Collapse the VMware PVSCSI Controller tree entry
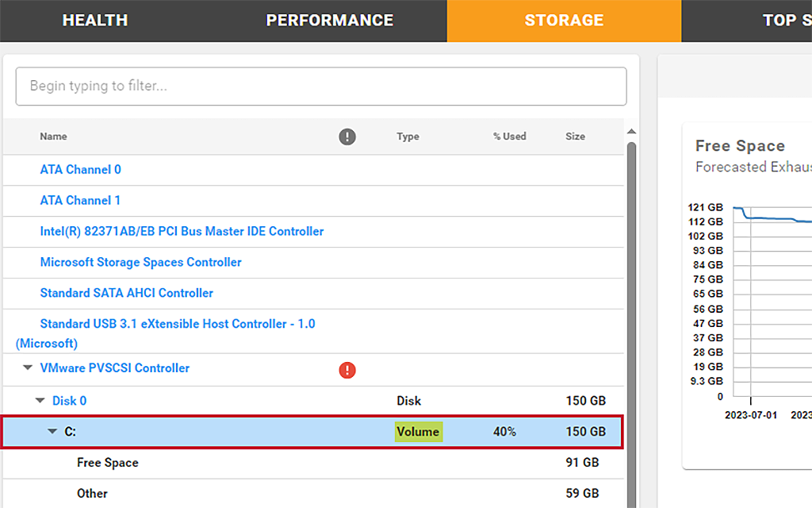Screen dimensions: 812x508 tap(27, 368)
